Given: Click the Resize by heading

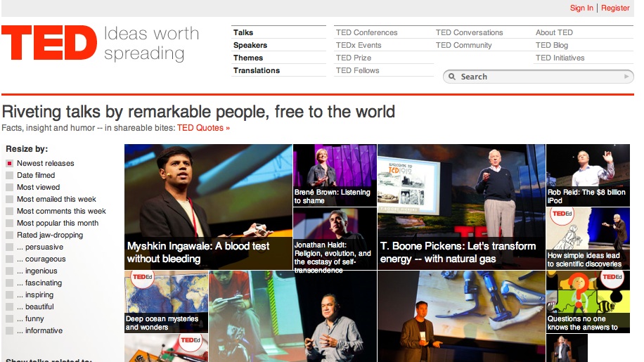Looking at the screenshot, I should (x=27, y=149).
